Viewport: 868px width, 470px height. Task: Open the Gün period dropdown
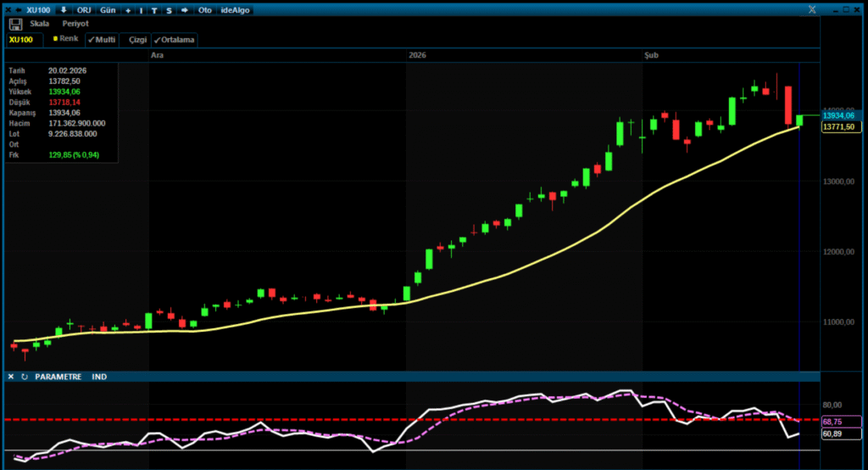[109, 10]
